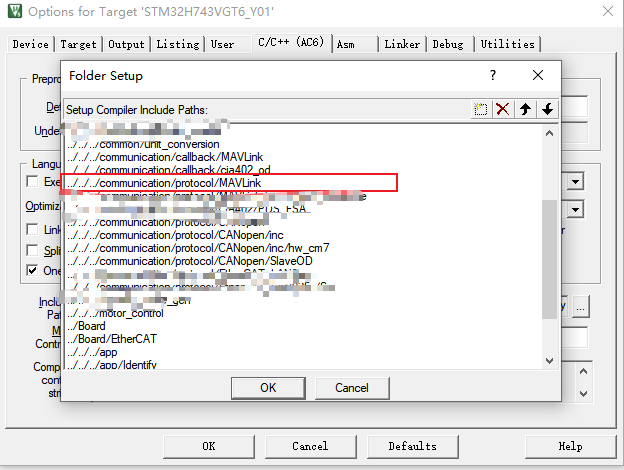Open the Asm tab
Viewport: 624px width, 470px height.
355,44
